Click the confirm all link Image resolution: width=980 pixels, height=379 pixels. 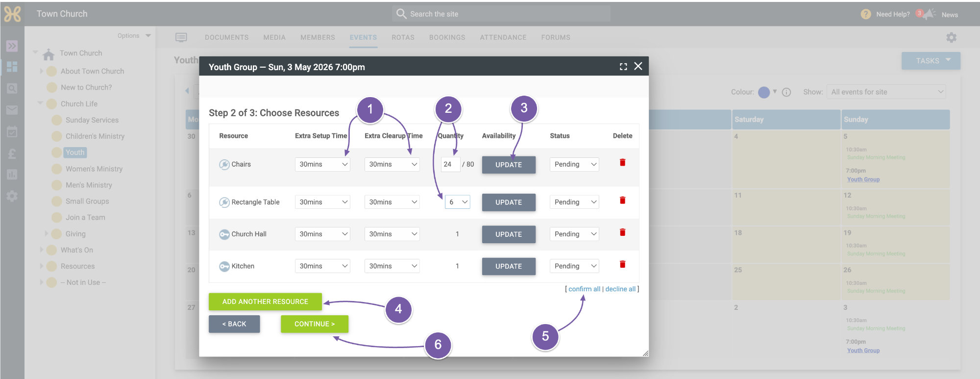click(584, 289)
